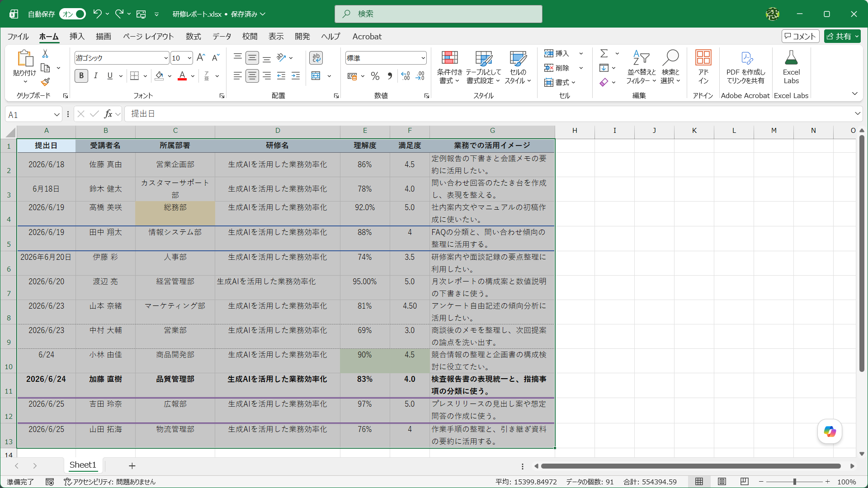The width and height of the screenshot is (868, 488).
Task: Click merge and center icon
Action: tap(316, 76)
